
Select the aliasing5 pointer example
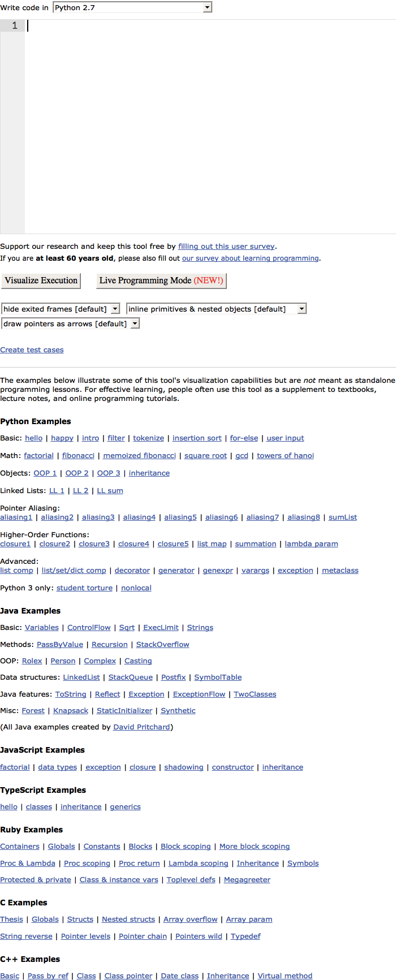180,517
